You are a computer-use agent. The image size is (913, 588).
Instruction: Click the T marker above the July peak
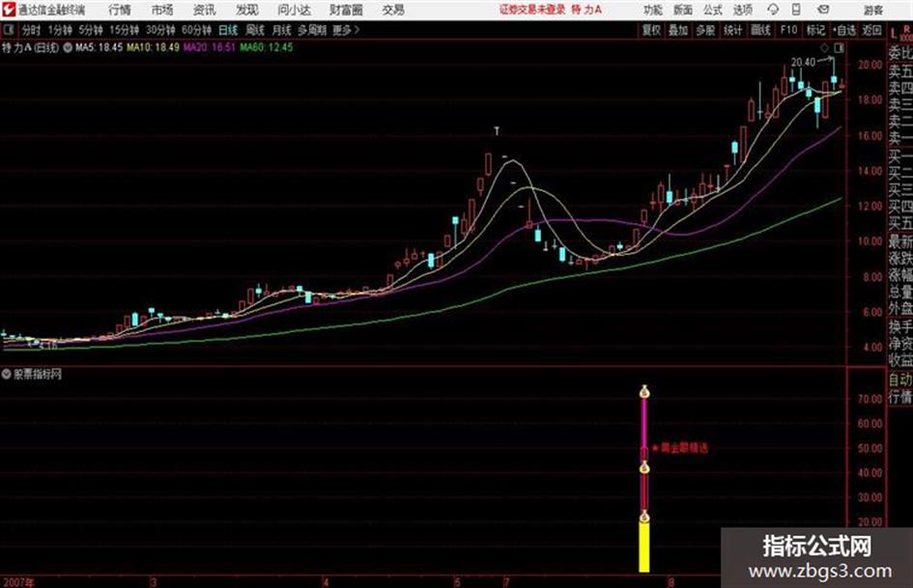[x=497, y=131]
